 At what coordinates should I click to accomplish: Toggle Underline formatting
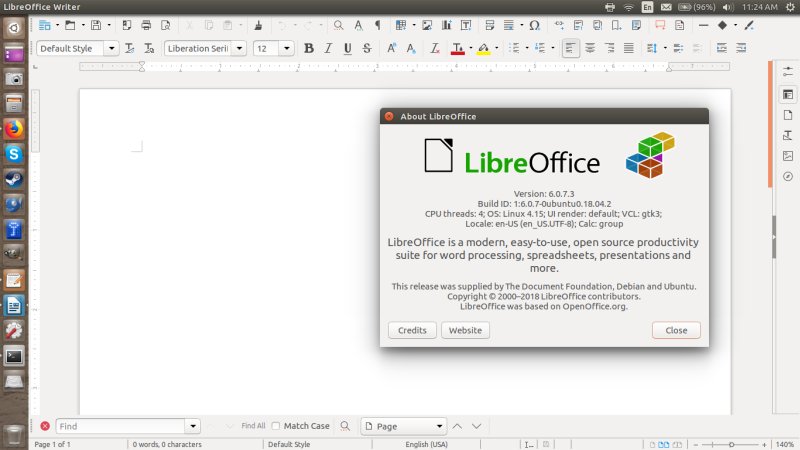point(347,48)
